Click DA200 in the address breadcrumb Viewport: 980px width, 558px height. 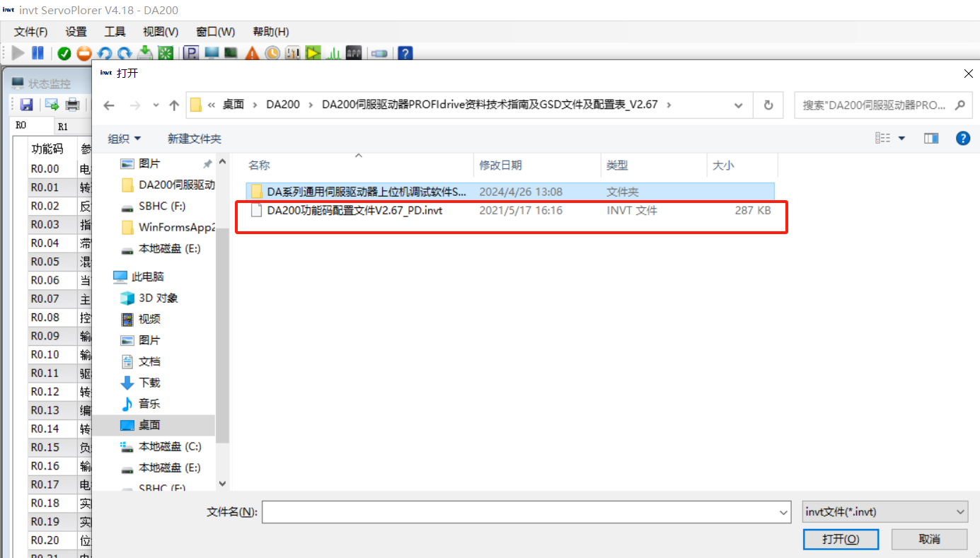pyautogui.click(x=283, y=105)
